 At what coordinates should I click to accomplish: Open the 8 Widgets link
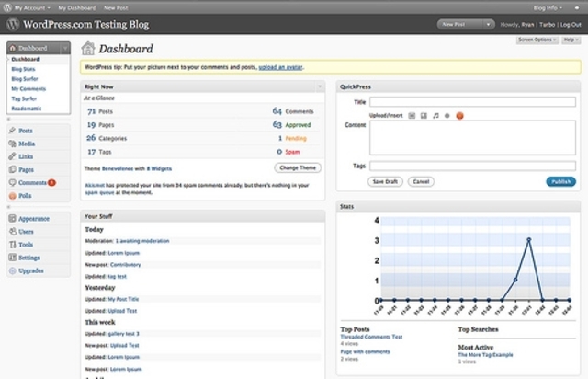click(x=159, y=168)
